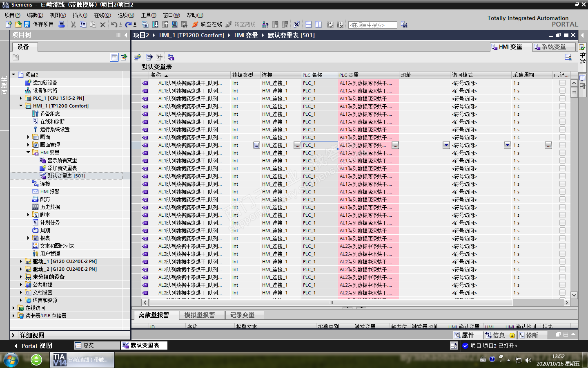Click the Stop CPU icon
Screen dimensions: 588x368
coord(285,25)
